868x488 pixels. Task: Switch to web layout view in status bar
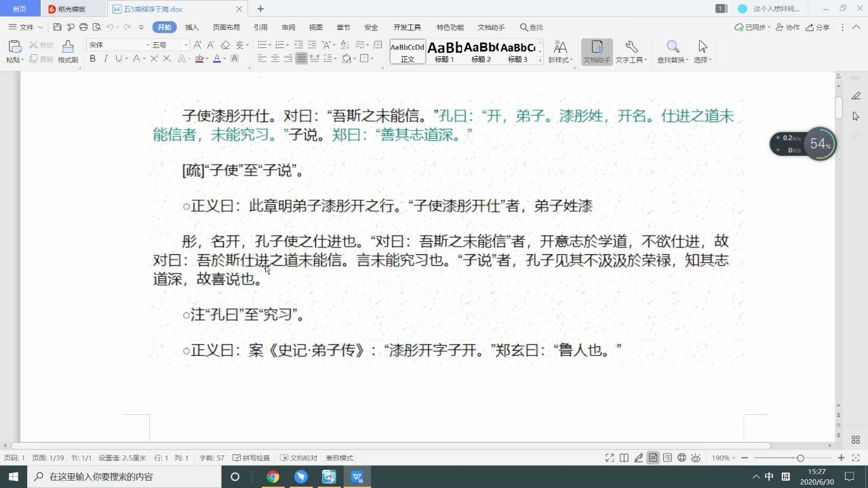point(682,457)
